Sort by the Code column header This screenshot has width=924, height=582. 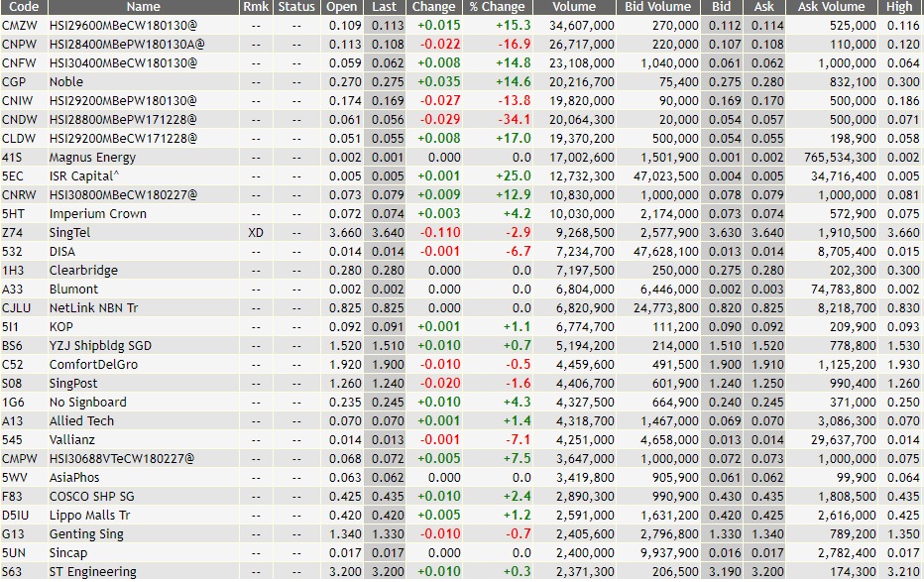(24, 7)
